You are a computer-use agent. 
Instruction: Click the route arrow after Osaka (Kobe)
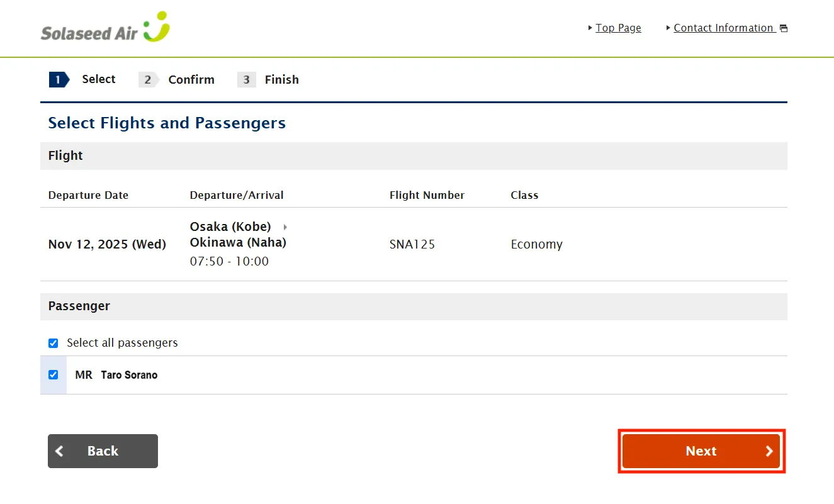click(x=285, y=227)
